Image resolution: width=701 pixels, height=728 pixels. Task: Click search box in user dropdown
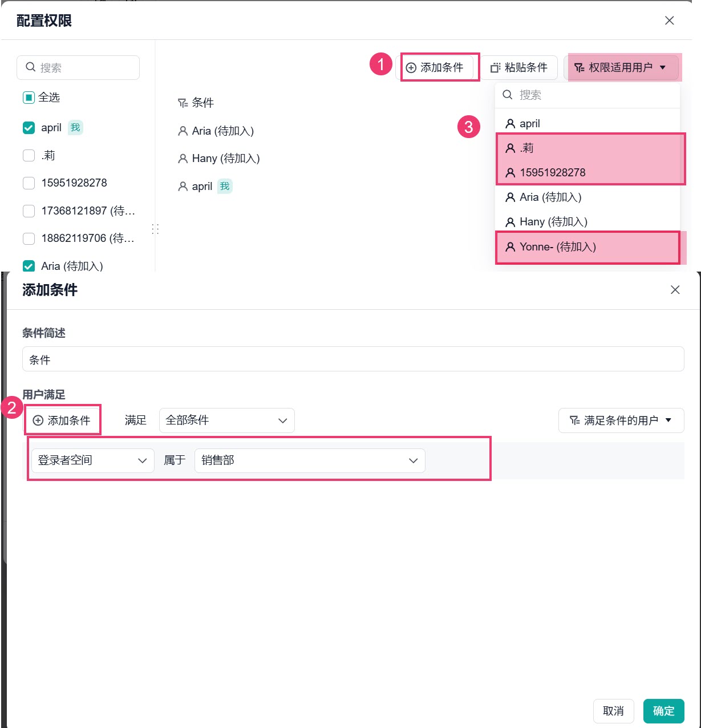click(x=587, y=95)
